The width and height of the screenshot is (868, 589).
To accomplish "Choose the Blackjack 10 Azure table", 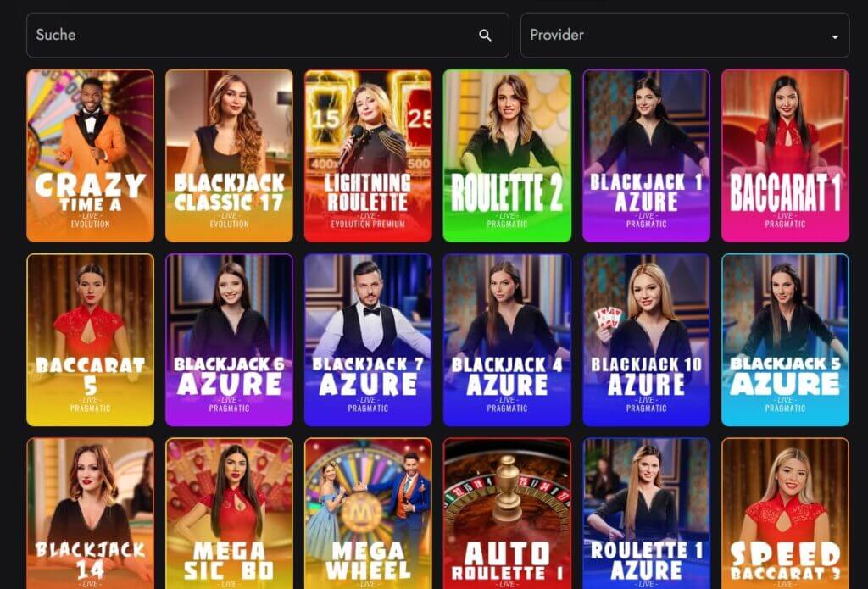I will coord(646,340).
